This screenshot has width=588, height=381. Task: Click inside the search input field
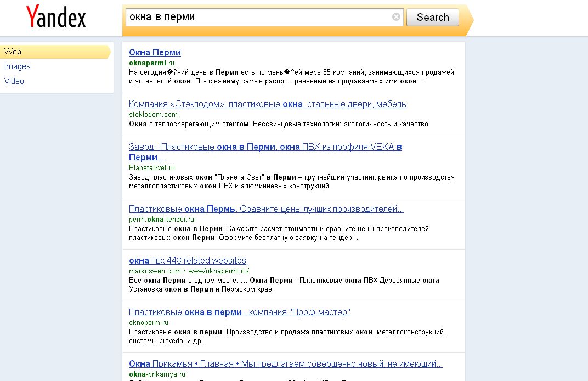pyautogui.click(x=258, y=17)
